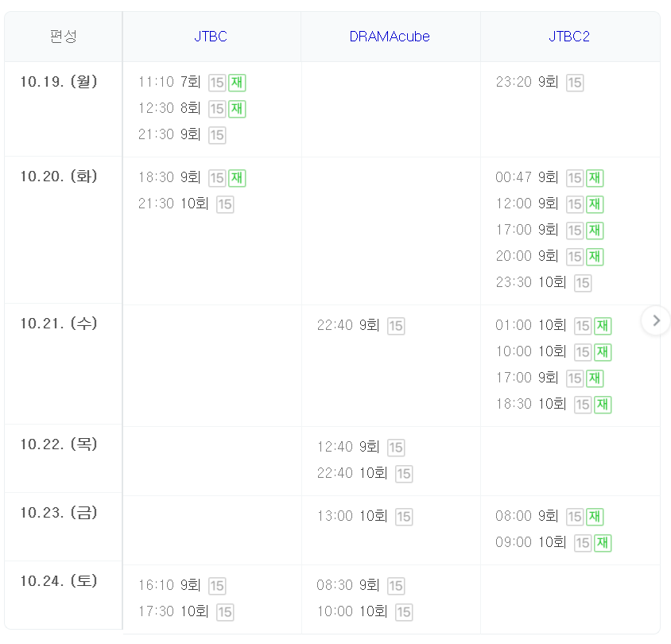Click the 15 rating on 17:30 10회 row
This screenshot has width=671, height=644.
(x=225, y=612)
